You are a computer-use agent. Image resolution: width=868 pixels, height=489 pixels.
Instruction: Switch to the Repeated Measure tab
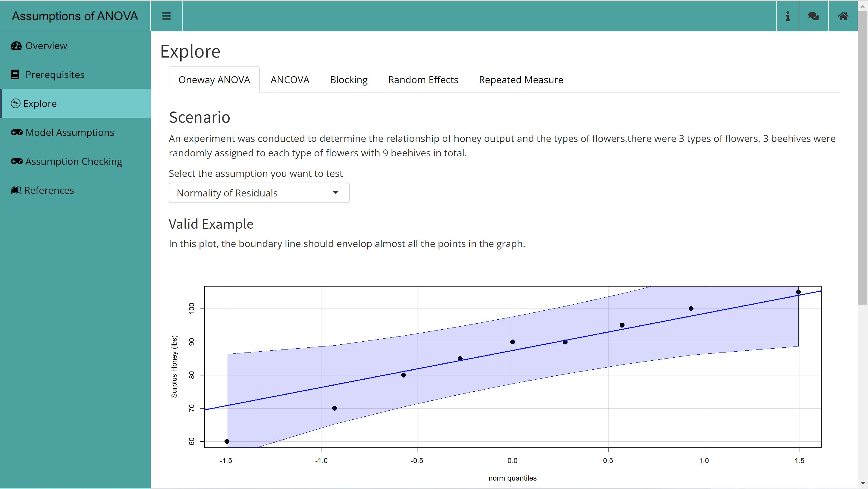click(x=521, y=80)
